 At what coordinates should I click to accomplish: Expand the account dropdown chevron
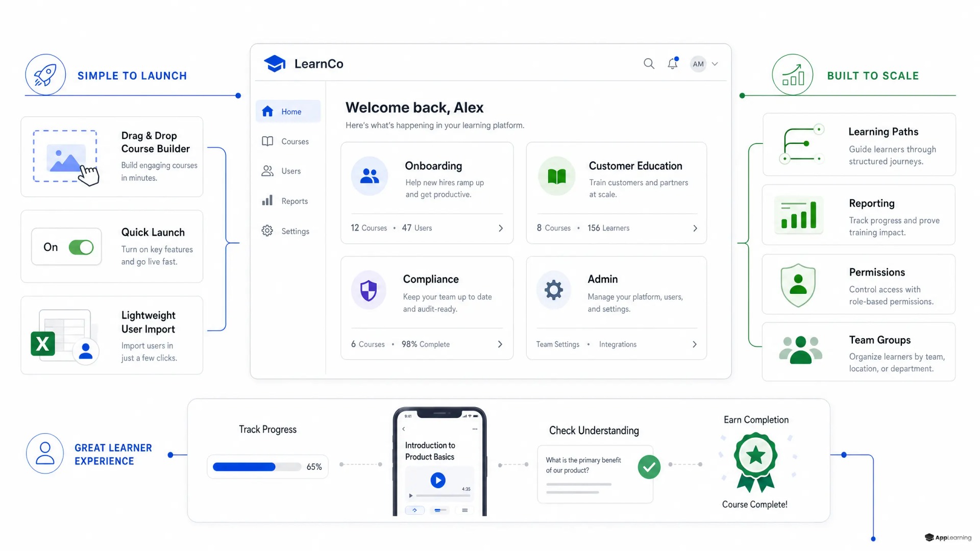click(715, 64)
